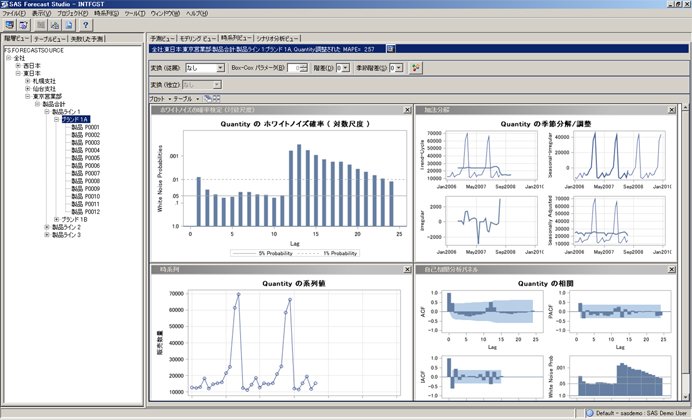Open the ヘルプ menu
692x420 pixels.
[196, 13]
